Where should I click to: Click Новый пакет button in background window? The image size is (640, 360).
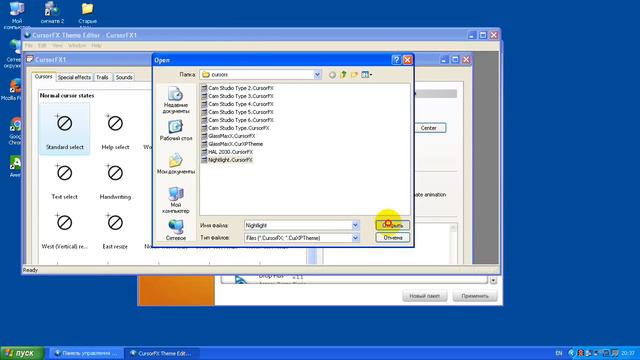(424, 296)
